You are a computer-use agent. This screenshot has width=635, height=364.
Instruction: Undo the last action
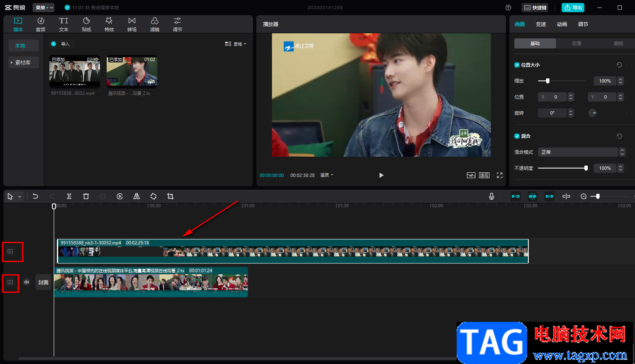[x=35, y=196]
